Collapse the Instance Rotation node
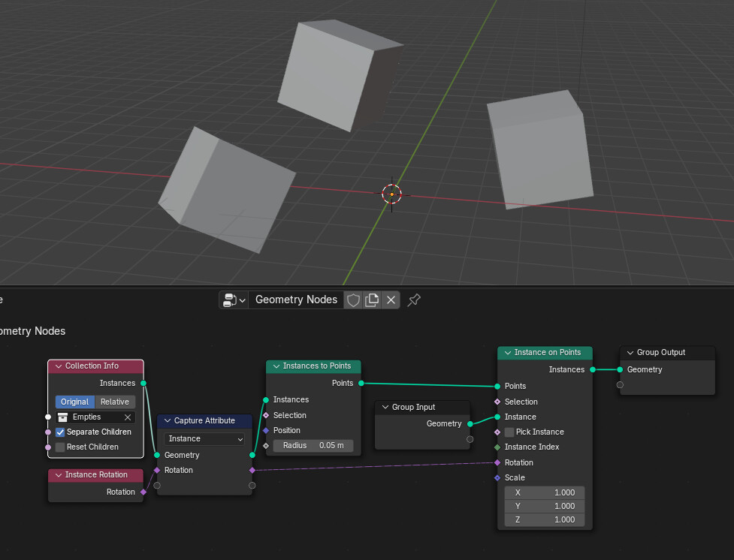 tap(59, 475)
